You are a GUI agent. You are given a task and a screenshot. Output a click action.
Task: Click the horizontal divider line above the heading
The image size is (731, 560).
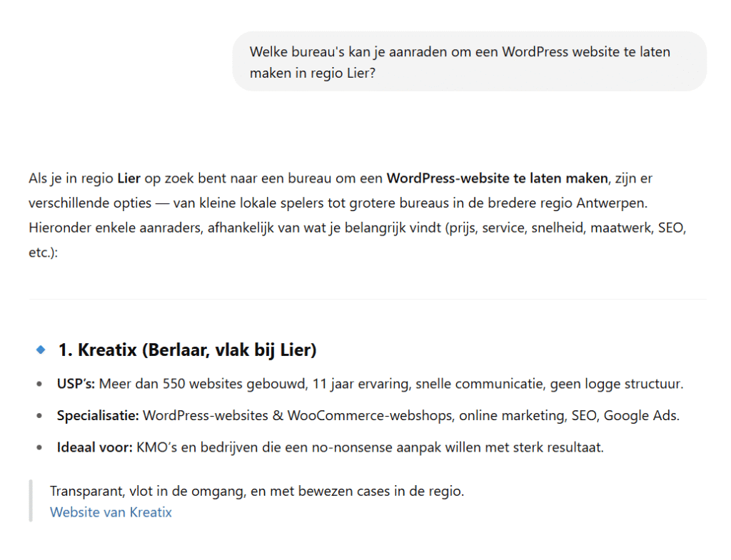[x=367, y=300]
